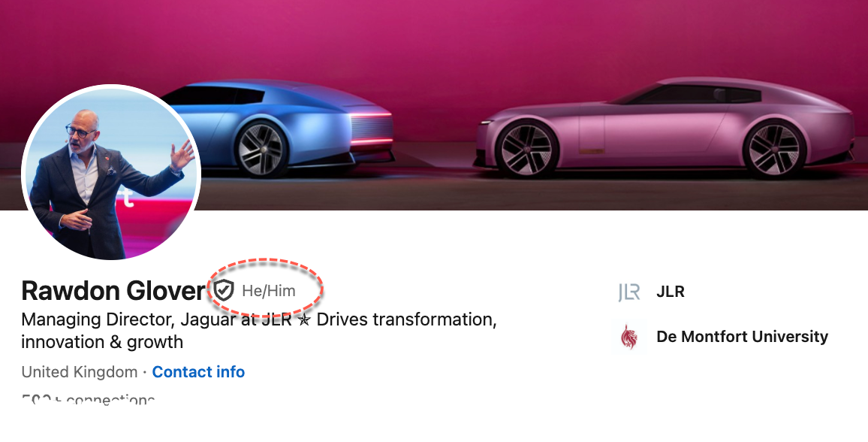Screen dimensions: 868x442
Task: Click the JLR company logo icon
Action: 629,292
